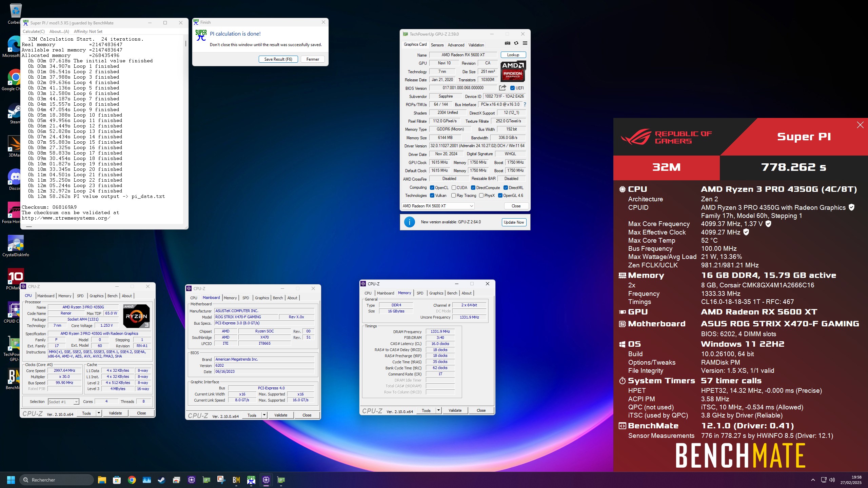Toggle the OpenCL checkbox
The image size is (868, 488).
point(432,188)
